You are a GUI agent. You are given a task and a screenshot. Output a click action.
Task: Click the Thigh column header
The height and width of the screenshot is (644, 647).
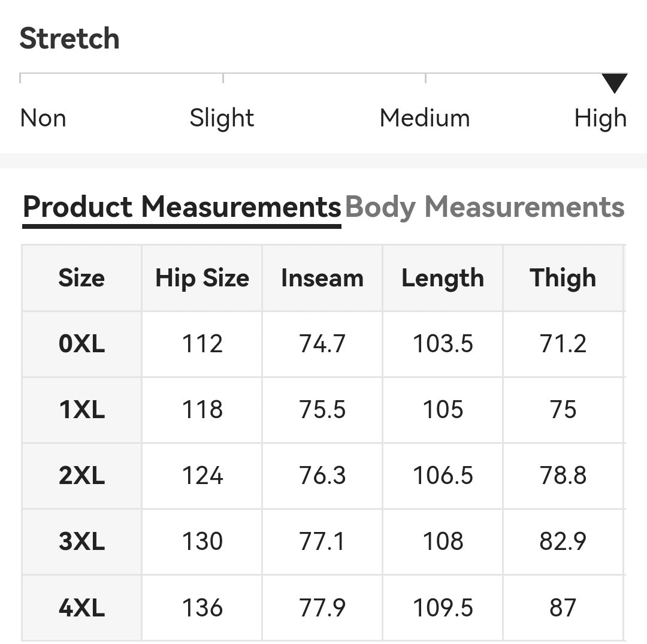(563, 278)
